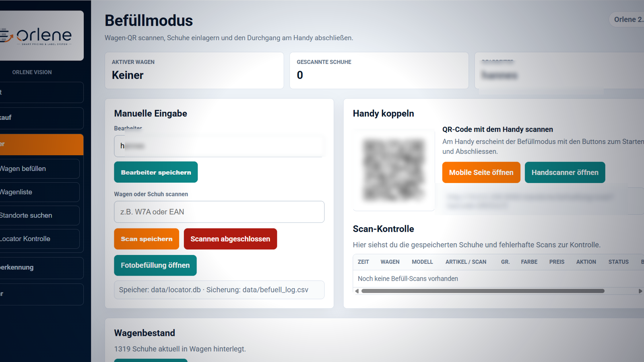Click the Scan speichern button

coord(147,239)
